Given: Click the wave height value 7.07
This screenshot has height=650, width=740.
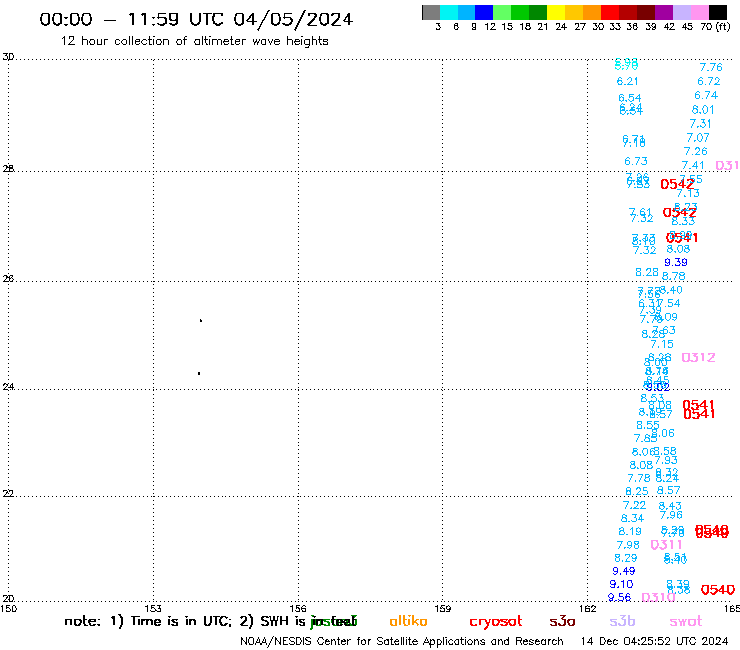Looking at the screenshot, I should tap(698, 137).
